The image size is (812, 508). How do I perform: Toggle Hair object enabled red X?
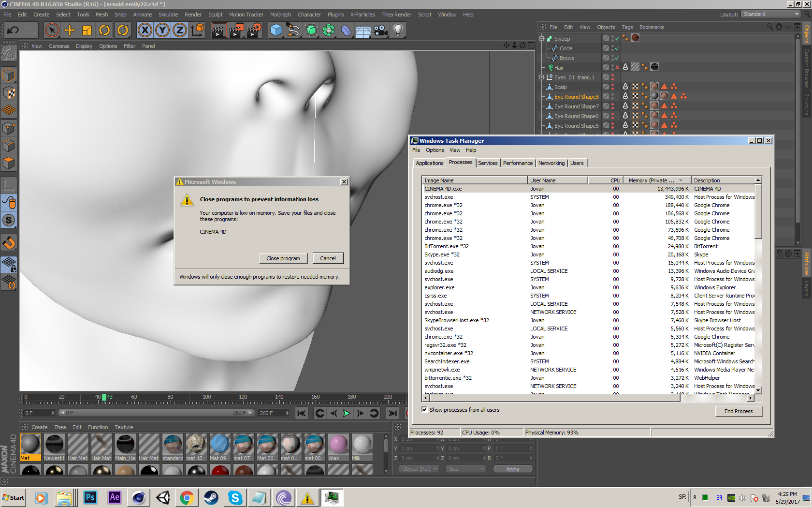(617, 68)
